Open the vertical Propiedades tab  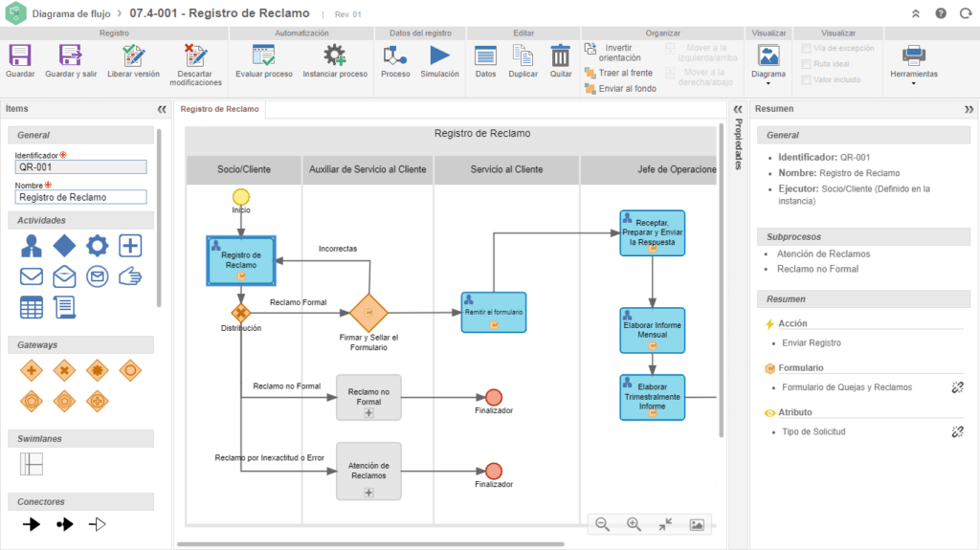click(x=738, y=143)
